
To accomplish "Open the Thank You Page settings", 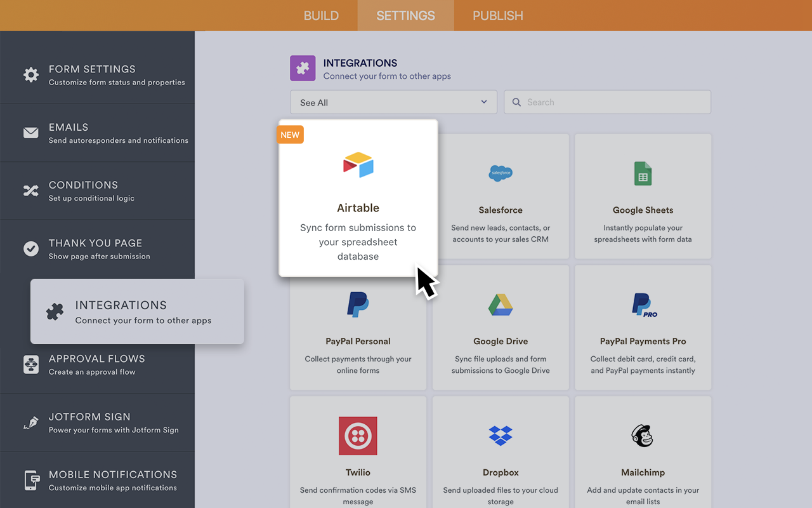I will pyautogui.click(x=95, y=248).
